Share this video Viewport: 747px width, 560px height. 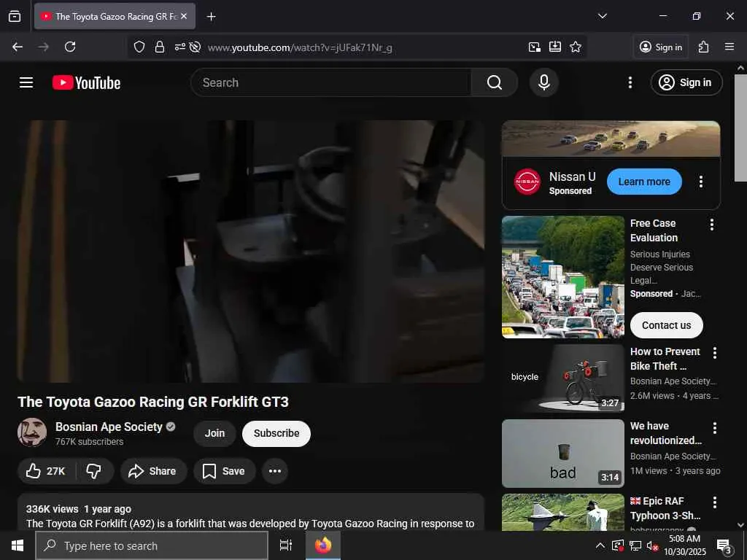click(x=152, y=471)
